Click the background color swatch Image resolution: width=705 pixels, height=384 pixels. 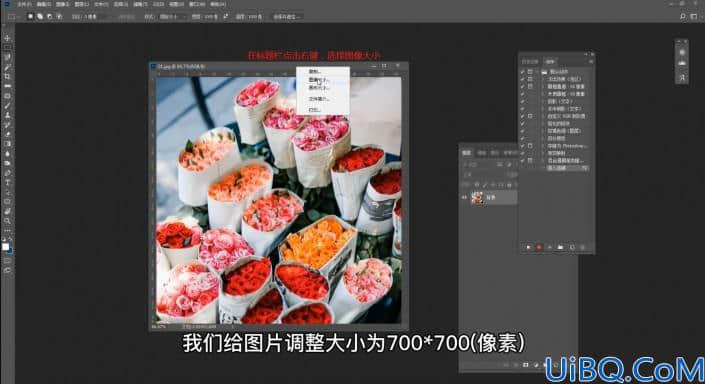(x=10, y=250)
